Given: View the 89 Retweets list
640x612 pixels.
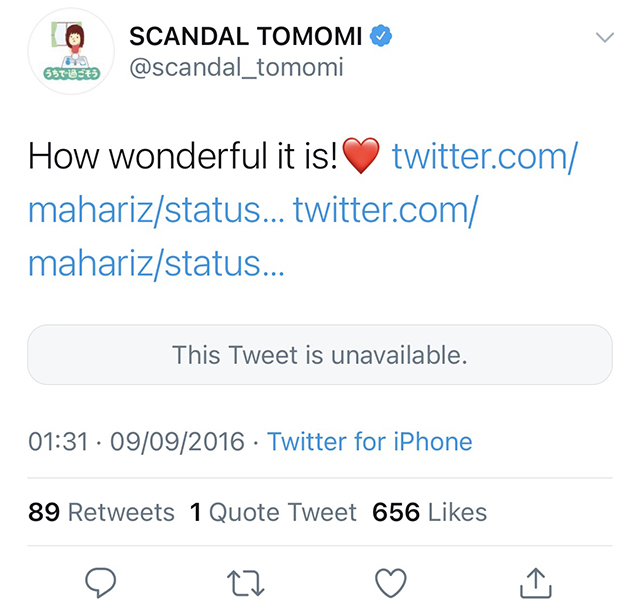Looking at the screenshot, I should (x=101, y=513).
